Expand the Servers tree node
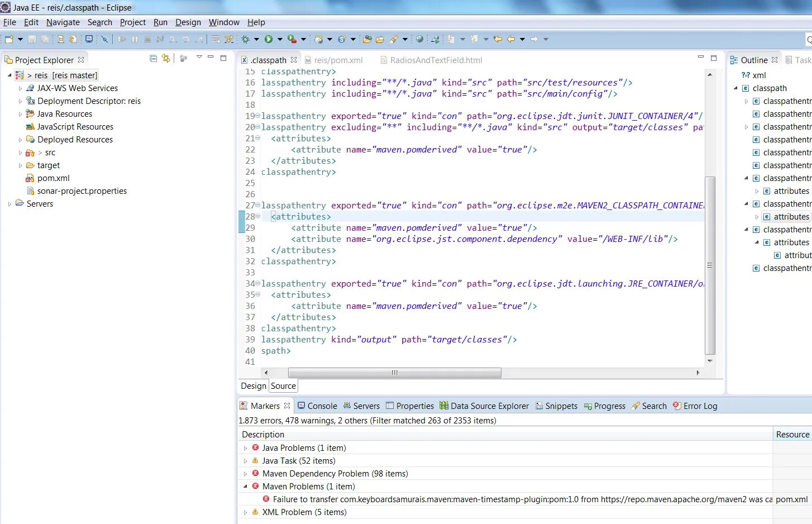This screenshot has width=812, height=524. [9, 204]
